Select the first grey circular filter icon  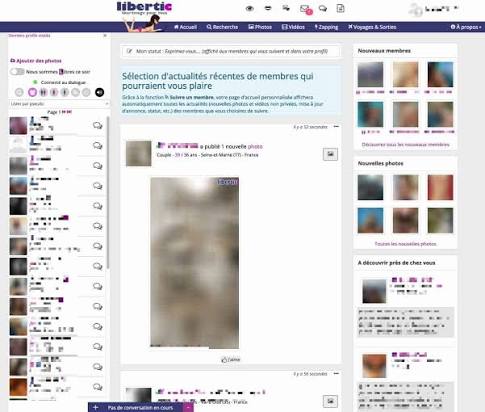19,92
